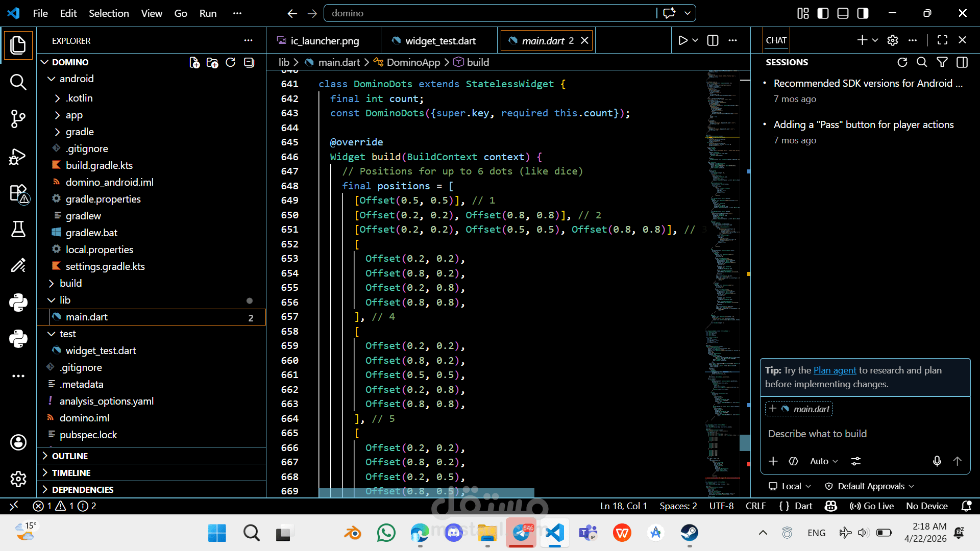Viewport: 980px width, 551px height.
Task: Click Go Live in status bar
Action: coord(872,506)
